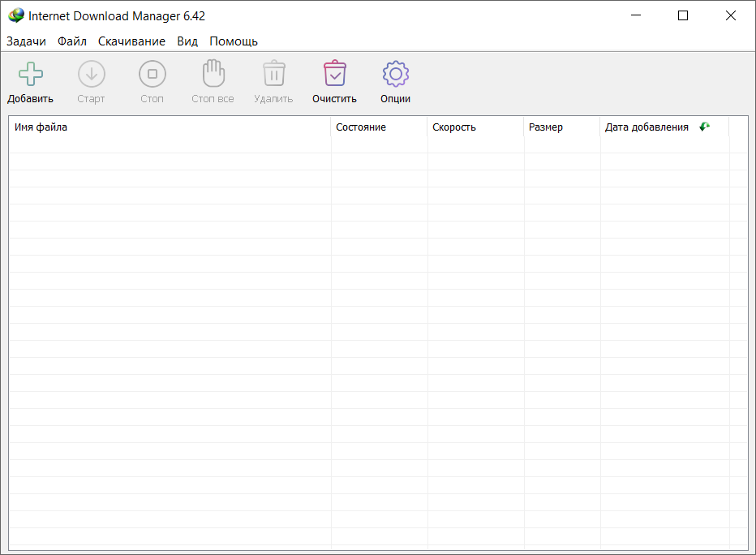Sort list by Имя файла column header
Viewport: 756px width, 555px height.
click(41, 127)
